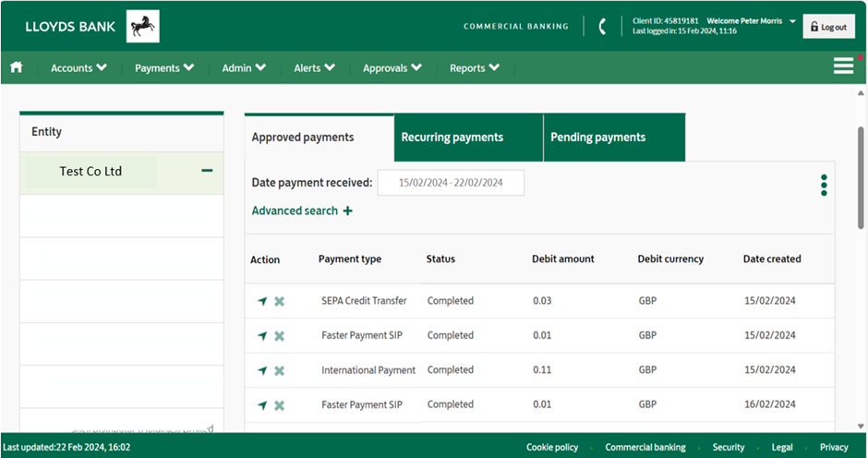Click the SEPA Credit Transfer payment type cell
The width and height of the screenshot is (868, 458).
click(x=364, y=301)
